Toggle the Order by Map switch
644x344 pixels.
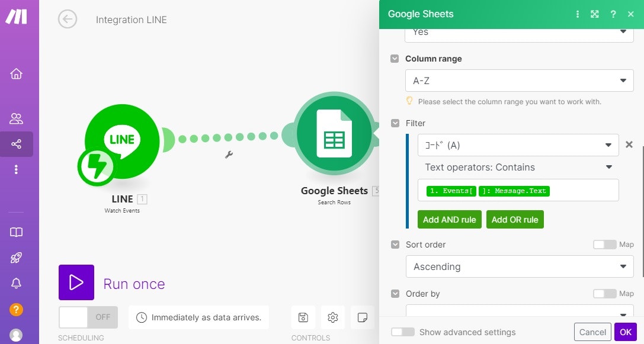604,294
